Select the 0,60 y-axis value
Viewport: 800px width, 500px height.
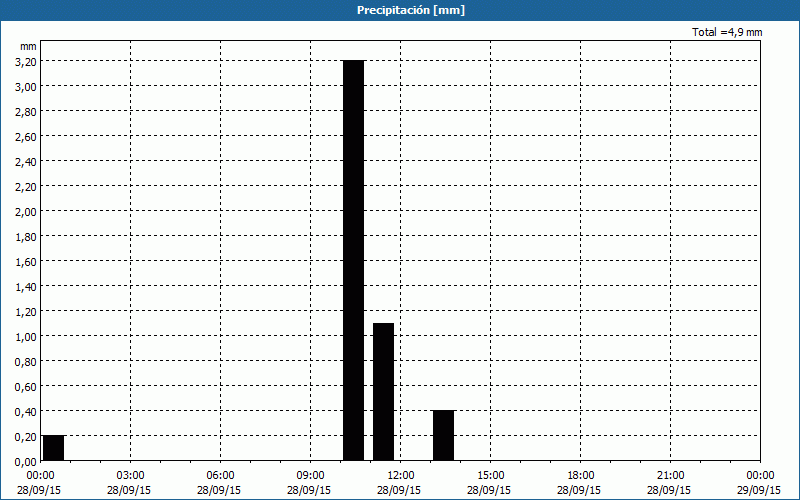[x=26, y=386]
